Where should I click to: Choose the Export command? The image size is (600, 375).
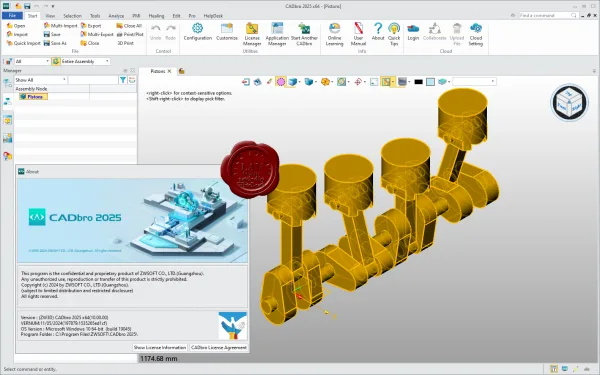[91, 26]
